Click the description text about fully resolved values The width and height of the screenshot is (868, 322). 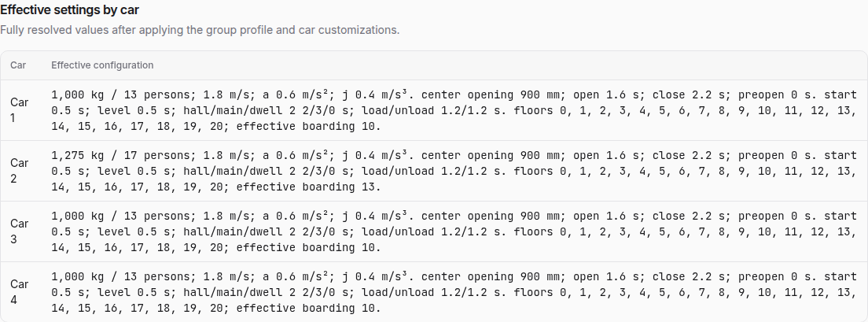[199, 30]
